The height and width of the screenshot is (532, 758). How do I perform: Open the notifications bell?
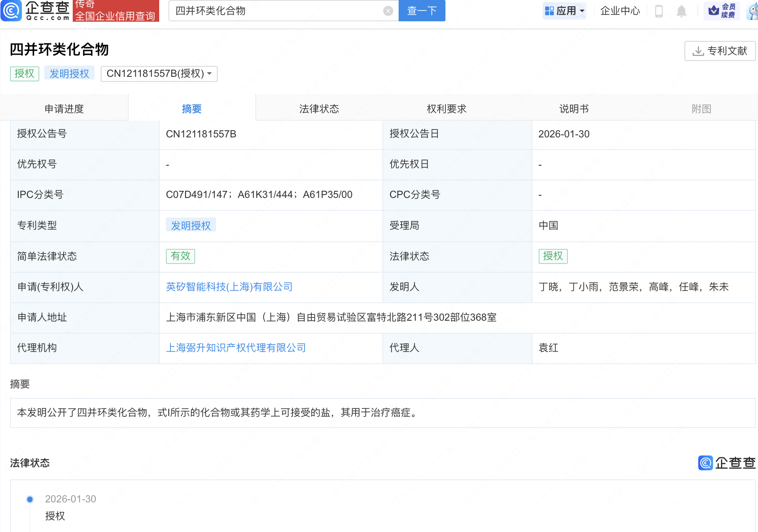681,11
